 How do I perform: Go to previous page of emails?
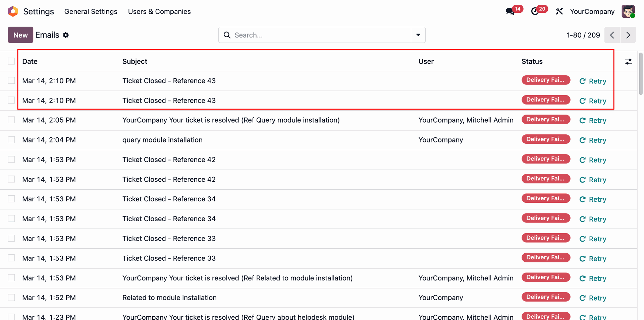tap(612, 35)
